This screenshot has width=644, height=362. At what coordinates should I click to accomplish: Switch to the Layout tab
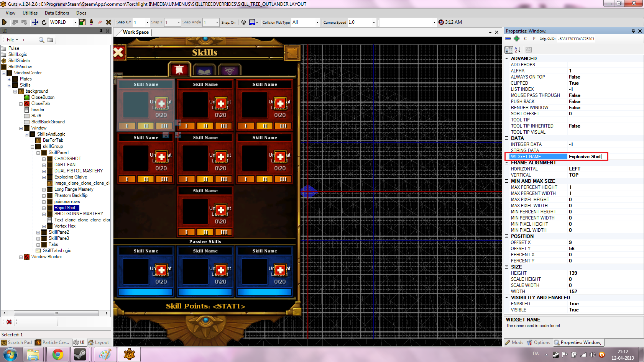point(99,342)
